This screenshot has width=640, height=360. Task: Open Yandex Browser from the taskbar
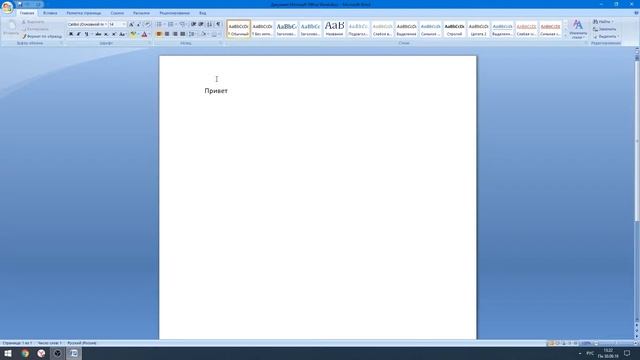click(41, 353)
